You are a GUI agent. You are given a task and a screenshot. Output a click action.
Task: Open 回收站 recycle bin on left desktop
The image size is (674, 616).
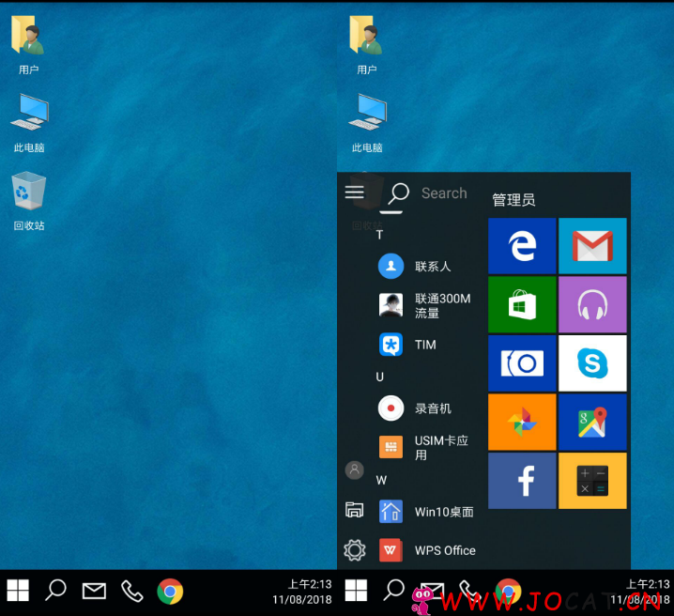tap(29, 201)
